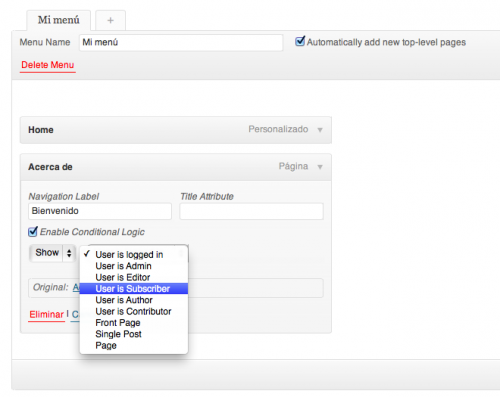The height and width of the screenshot is (397, 500).
Task: Click the Eliminar link
Action: [46, 314]
